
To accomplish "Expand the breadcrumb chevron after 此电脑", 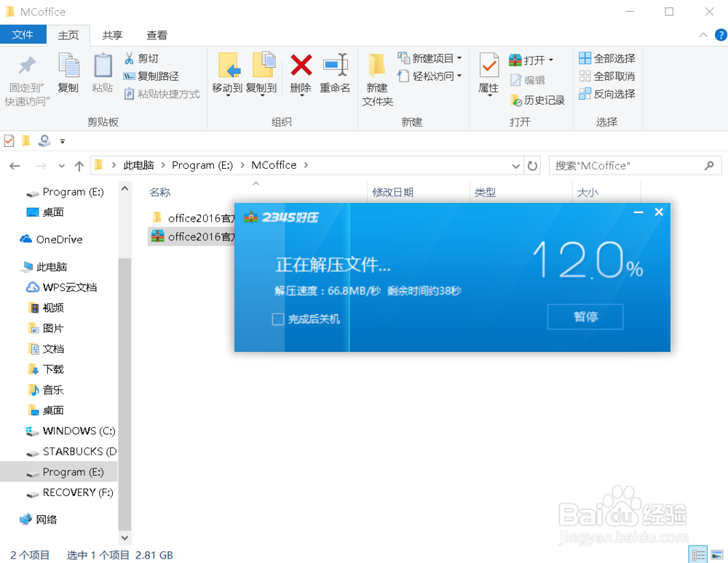I will pos(163,165).
